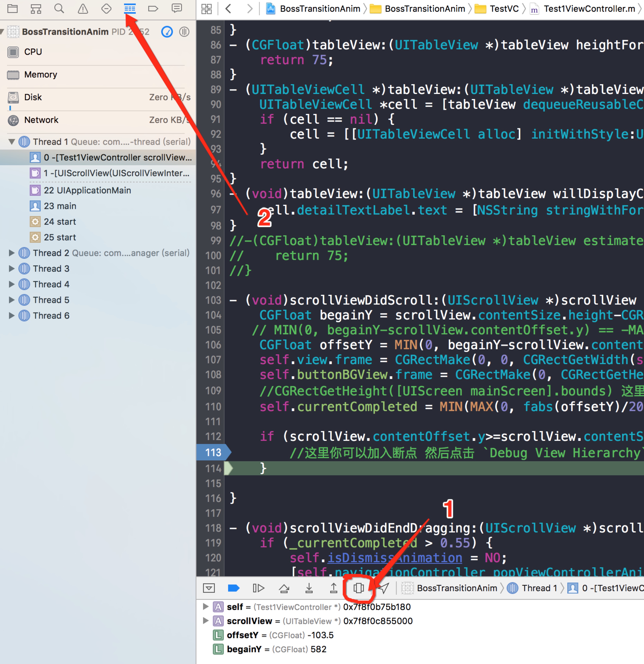Click the Step Out button

point(334,588)
